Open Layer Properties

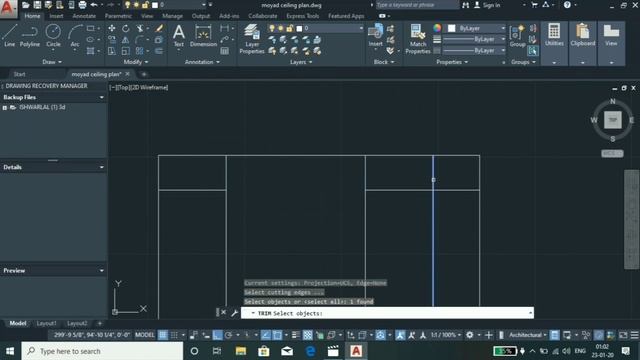[252, 39]
